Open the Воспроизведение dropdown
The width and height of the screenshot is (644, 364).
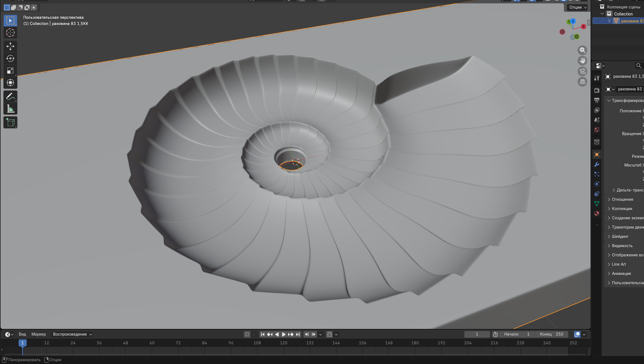click(72, 334)
